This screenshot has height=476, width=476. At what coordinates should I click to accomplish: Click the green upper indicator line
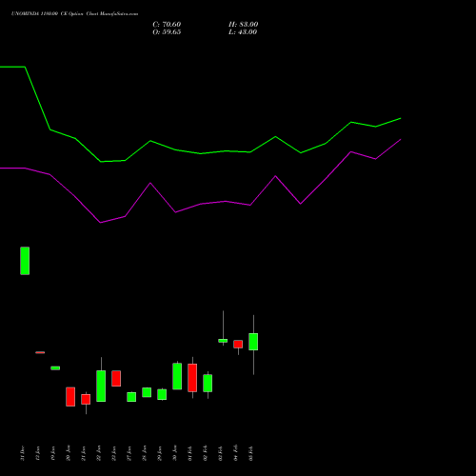[x=201, y=153]
